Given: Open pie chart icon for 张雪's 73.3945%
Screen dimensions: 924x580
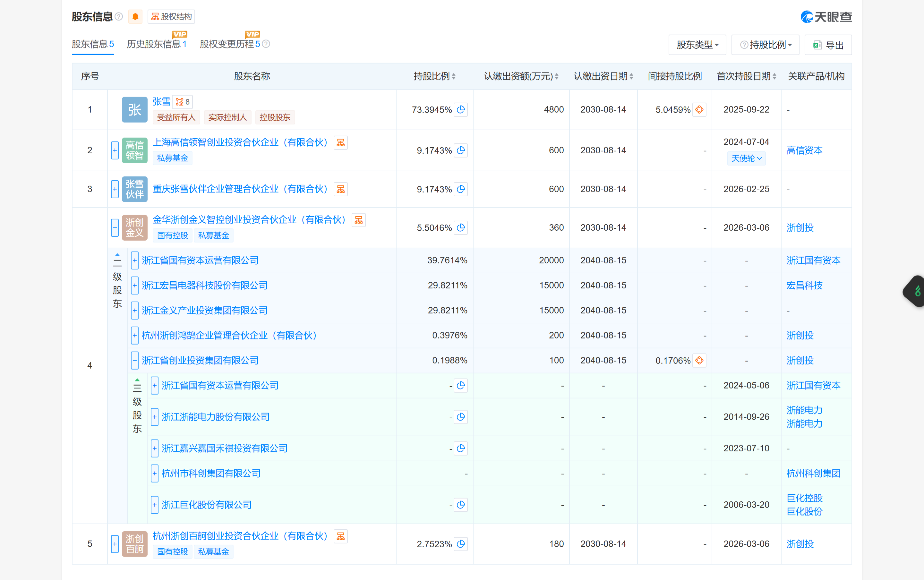Looking at the screenshot, I should [461, 110].
